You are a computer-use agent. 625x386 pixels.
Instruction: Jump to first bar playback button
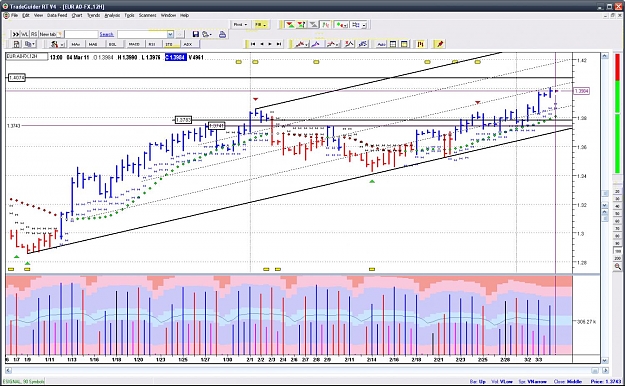pos(253,44)
